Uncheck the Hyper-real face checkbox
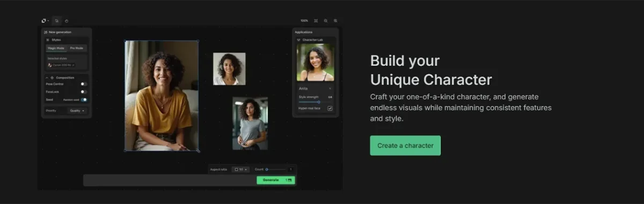 pyautogui.click(x=330, y=108)
